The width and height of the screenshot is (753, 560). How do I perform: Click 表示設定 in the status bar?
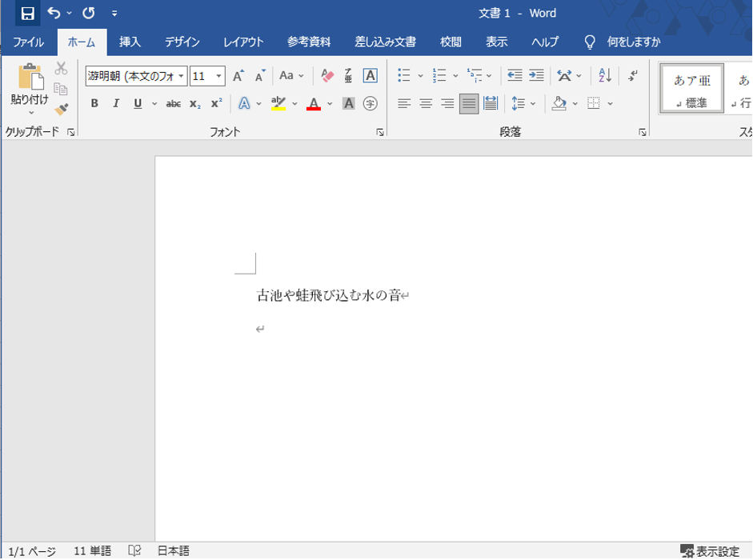pyautogui.click(x=710, y=551)
